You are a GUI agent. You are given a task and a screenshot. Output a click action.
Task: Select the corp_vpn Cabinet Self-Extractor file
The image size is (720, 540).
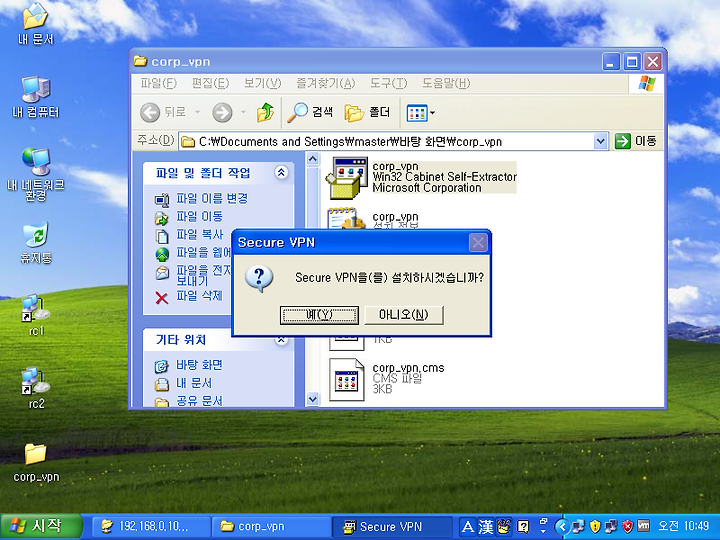click(421, 177)
